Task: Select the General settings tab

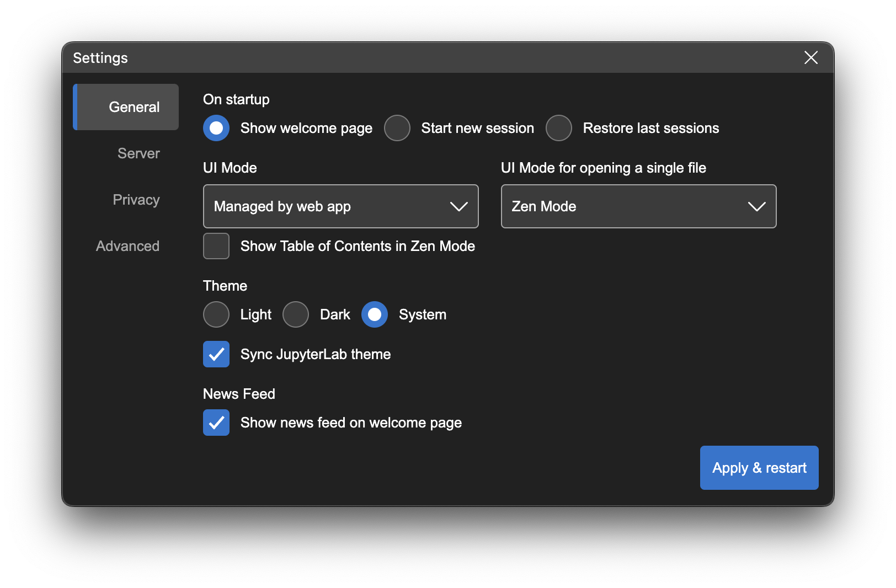Action: point(126,107)
